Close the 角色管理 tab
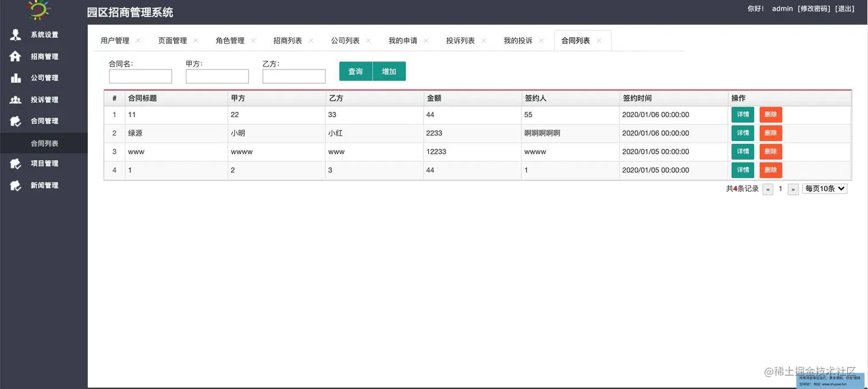 (x=253, y=40)
